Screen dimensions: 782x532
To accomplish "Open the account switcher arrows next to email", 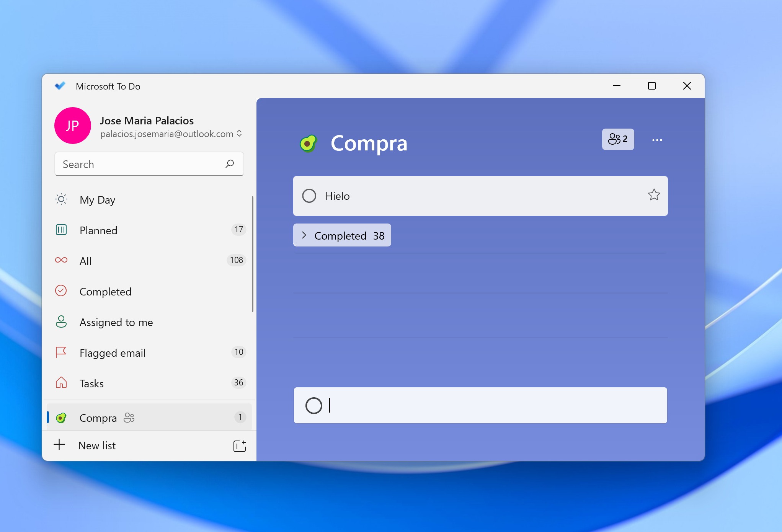I will click(x=239, y=134).
